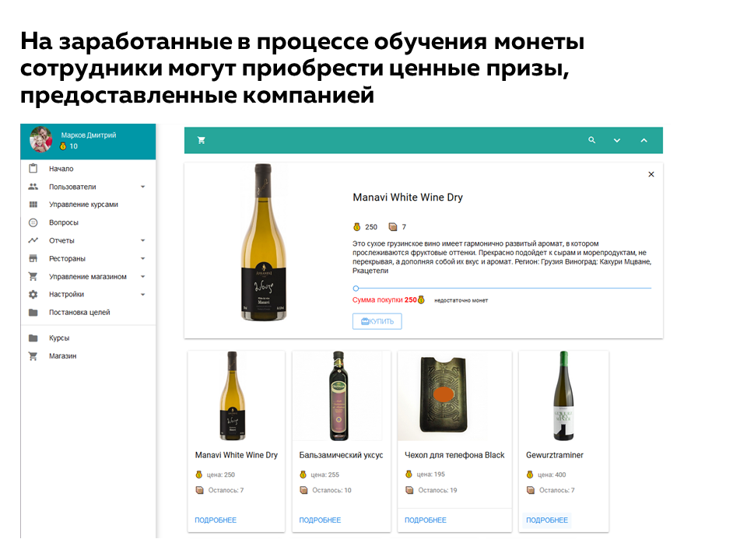Open search with the magnifier icon

pyautogui.click(x=591, y=140)
